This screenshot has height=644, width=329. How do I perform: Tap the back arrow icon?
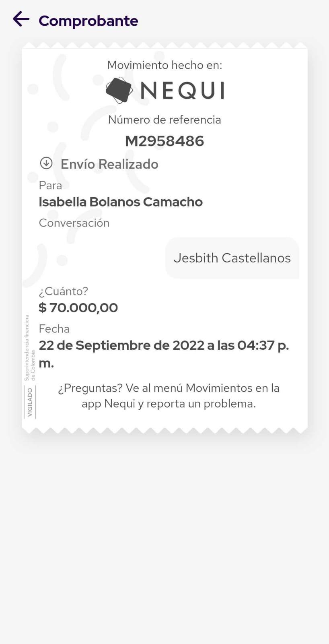21,19
